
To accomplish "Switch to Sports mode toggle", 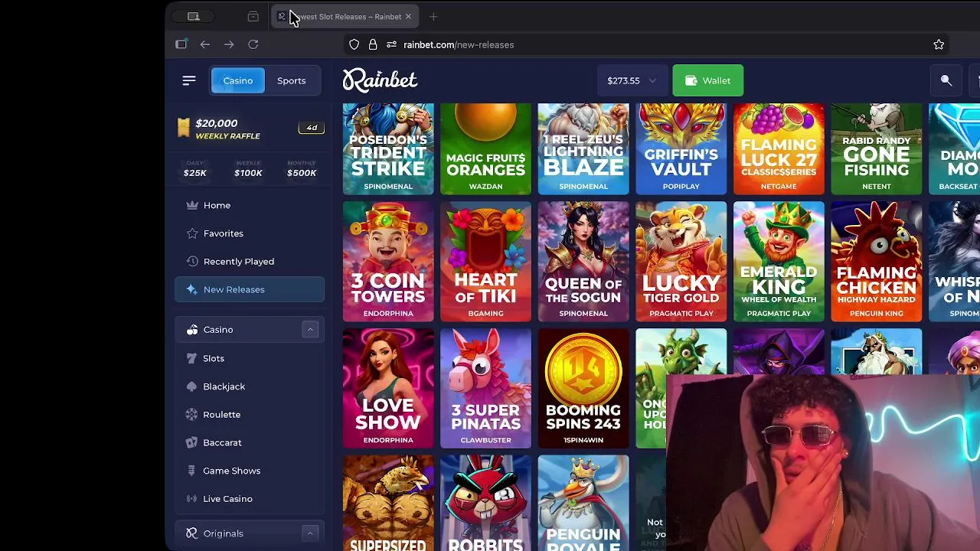I will coord(291,80).
